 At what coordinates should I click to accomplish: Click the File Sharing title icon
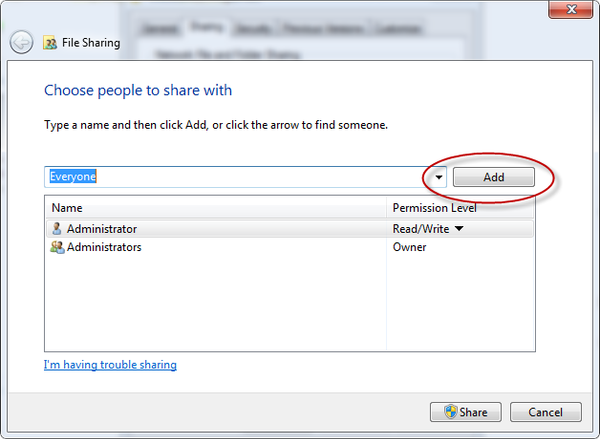pyautogui.click(x=50, y=43)
